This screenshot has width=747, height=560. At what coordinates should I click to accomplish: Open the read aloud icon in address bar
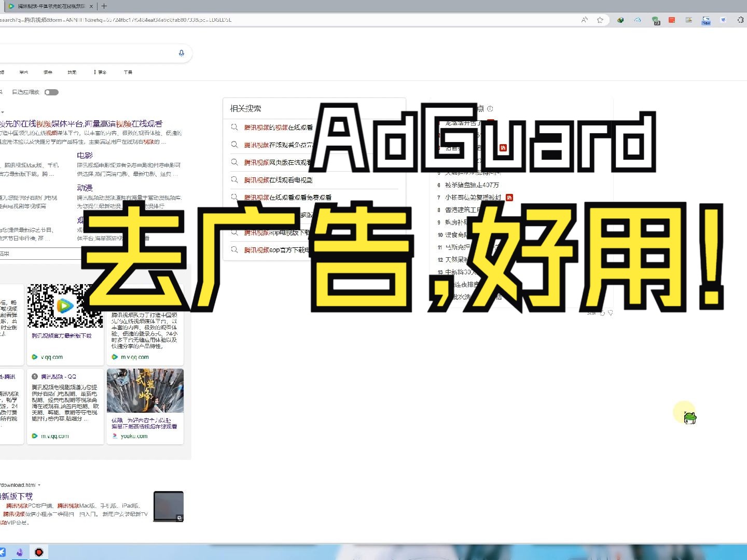coord(585,20)
